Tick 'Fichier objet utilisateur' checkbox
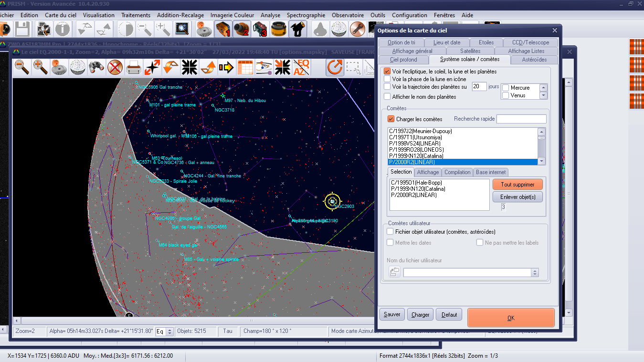This screenshot has width=644, height=362. (x=390, y=231)
